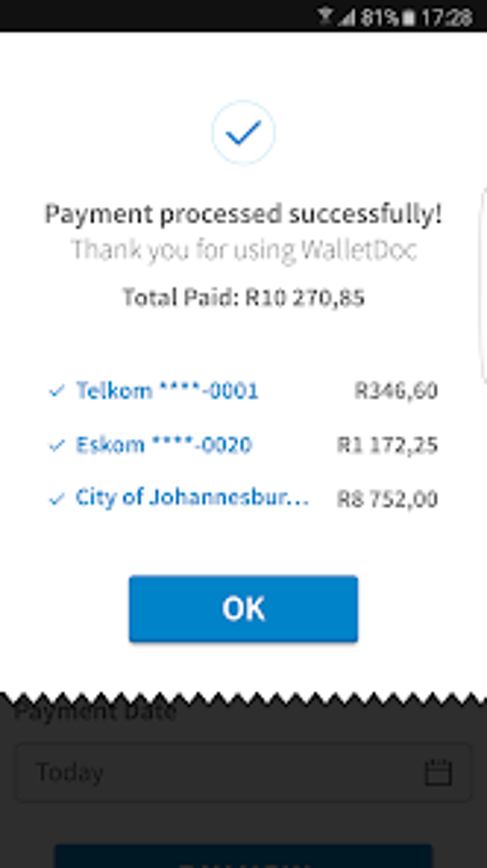487x868 pixels.
Task: Tap the Wi-Fi status icon
Action: tap(325, 17)
